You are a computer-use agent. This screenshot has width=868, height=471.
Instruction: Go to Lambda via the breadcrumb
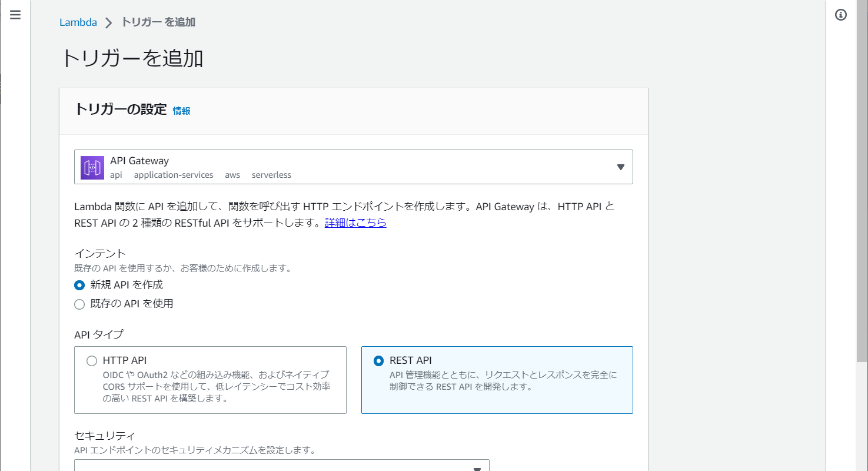tap(78, 22)
